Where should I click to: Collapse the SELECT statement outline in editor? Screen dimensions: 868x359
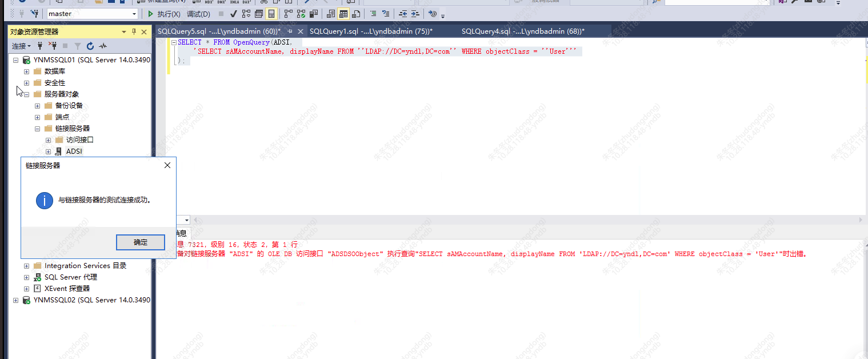click(x=174, y=42)
